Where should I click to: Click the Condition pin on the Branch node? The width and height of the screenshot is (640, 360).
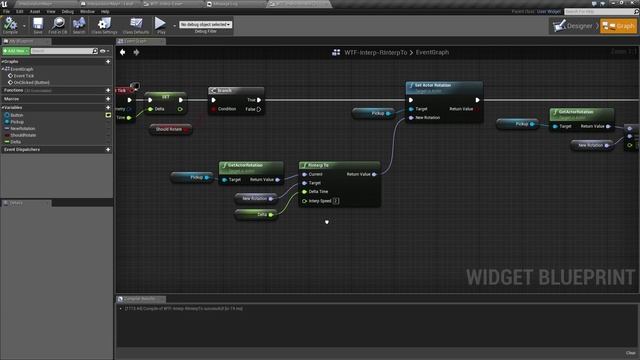point(213,109)
